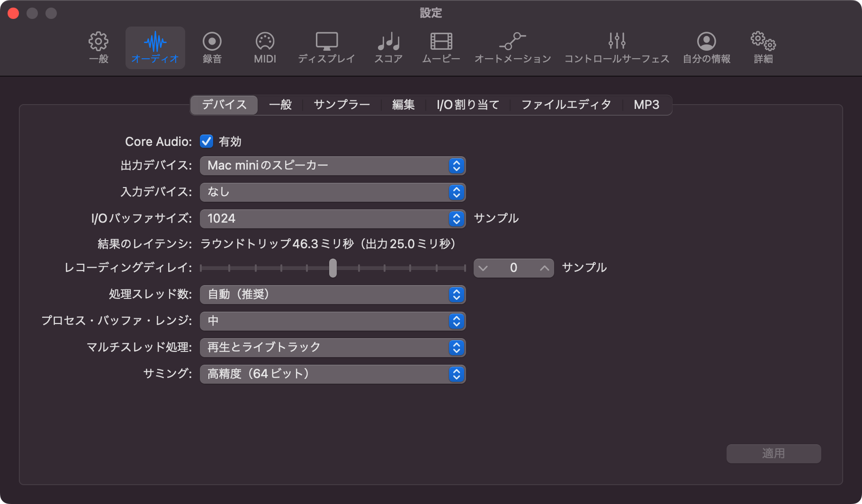Increase recording delay with up stepper arrow
Viewport: 862px width, 504px height.
(x=544, y=268)
